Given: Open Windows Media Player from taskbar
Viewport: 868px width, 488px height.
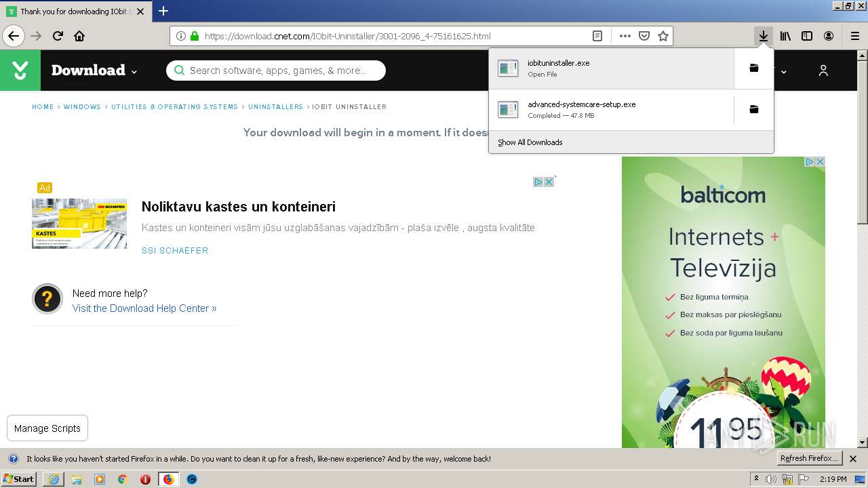Looking at the screenshot, I should coord(100,479).
